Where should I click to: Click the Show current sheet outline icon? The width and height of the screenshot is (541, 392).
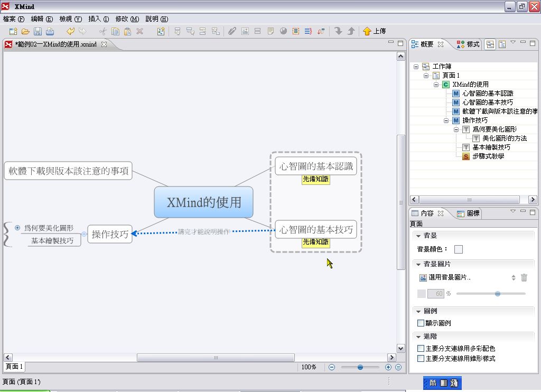pos(502,44)
